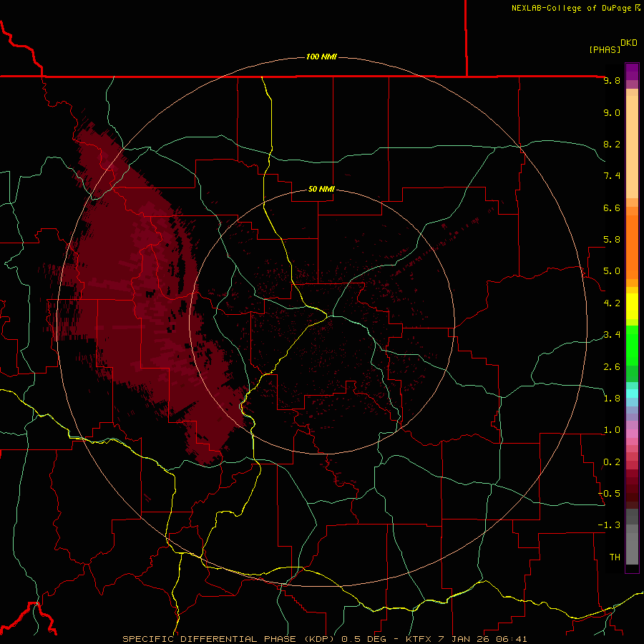Viewport: 644px width, 644px height.
Task: Click the 8.2 legend value
Action: [x=612, y=144]
